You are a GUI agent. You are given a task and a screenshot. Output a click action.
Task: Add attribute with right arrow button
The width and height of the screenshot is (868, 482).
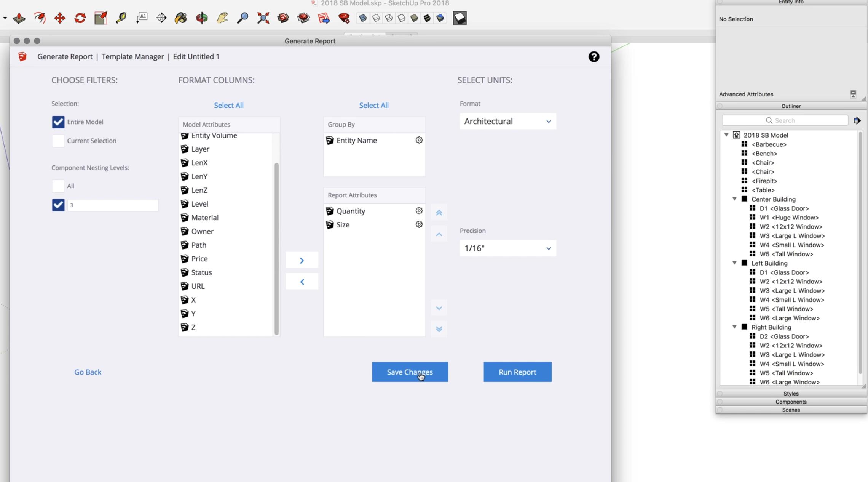click(x=302, y=261)
